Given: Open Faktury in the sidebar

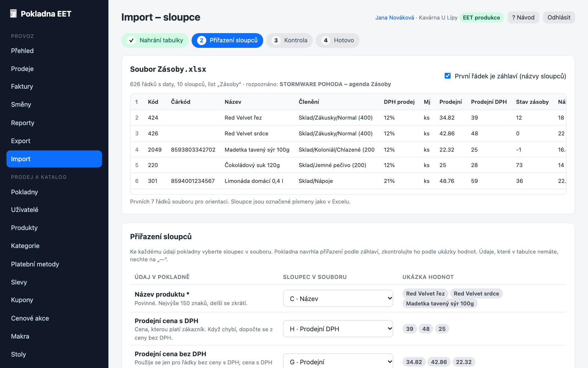Looking at the screenshot, I should pos(54,86).
